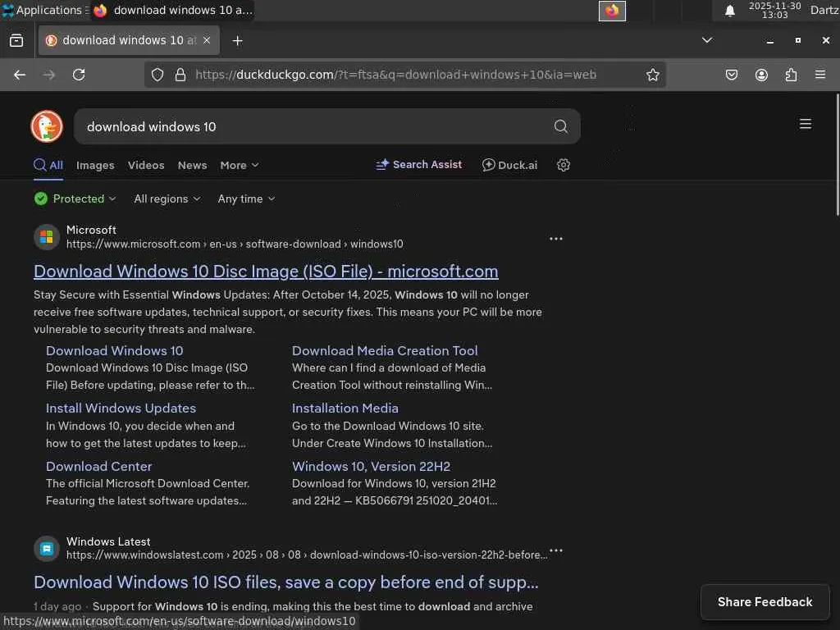The height and width of the screenshot is (630, 840).
Task: Click the microsoft.com software-download URL breadcrumb
Action: tap(235, 244)
